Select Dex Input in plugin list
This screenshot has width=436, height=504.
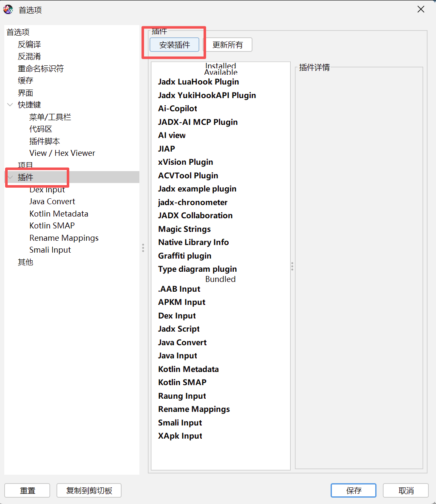point(177,315)
